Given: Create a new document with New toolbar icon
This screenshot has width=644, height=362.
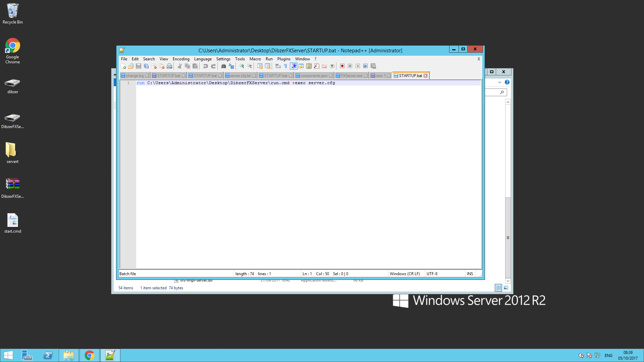Looking at the screenshot, I should [123, 66].
